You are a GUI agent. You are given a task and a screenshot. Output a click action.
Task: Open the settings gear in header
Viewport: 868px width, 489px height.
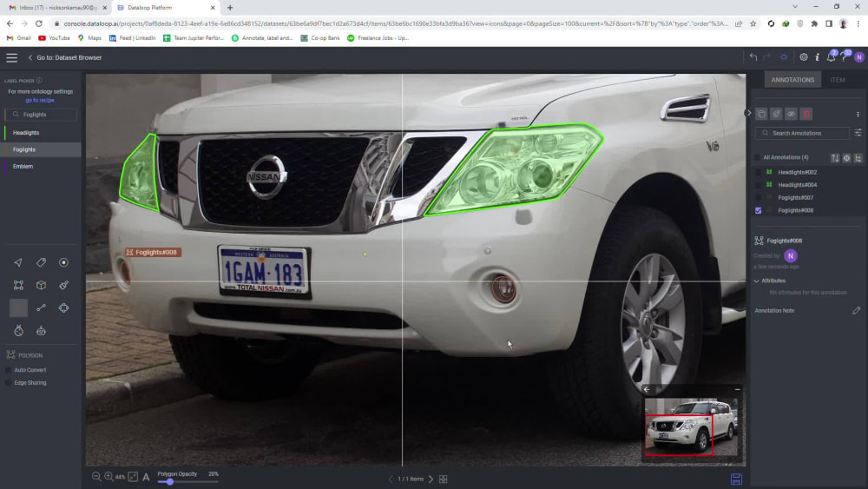coord(803,57)
